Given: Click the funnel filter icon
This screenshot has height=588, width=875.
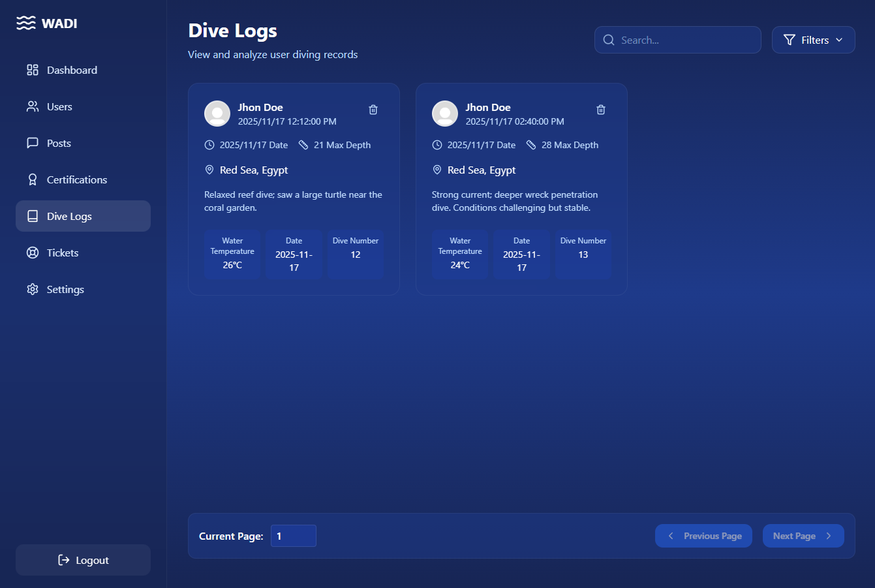Looking at the screenshot, I should (790, 40).
